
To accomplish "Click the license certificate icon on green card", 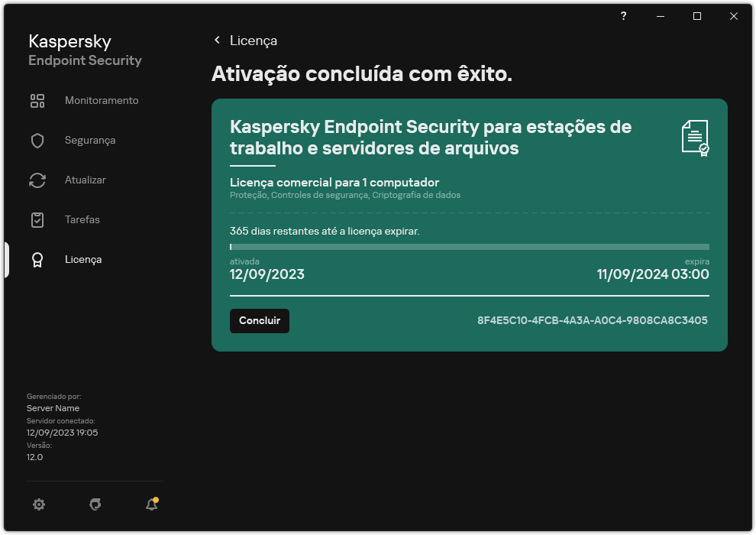I will 696,138.
